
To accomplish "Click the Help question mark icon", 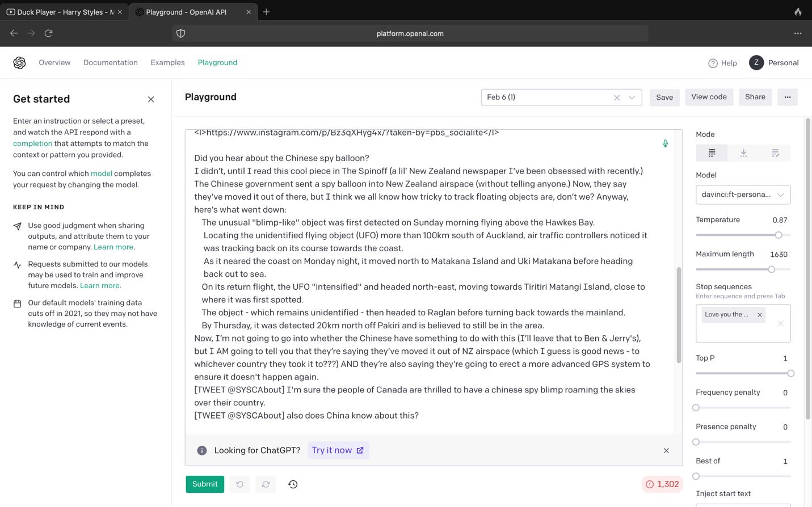I will click(x=713, y=64).
